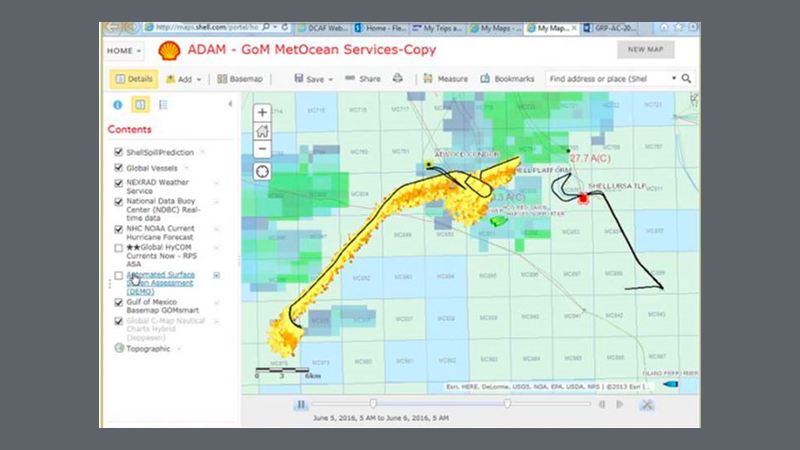The height and width of the screenshot is (450, 800).
Task: Click the search magnifier icon
Action: point(687,78)
